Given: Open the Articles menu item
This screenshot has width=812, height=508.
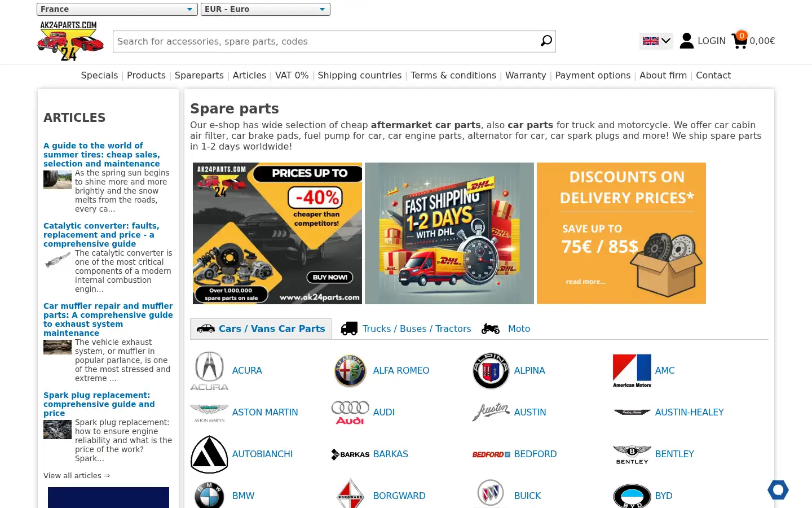Looking at the screenshot, I should [249, 75].
